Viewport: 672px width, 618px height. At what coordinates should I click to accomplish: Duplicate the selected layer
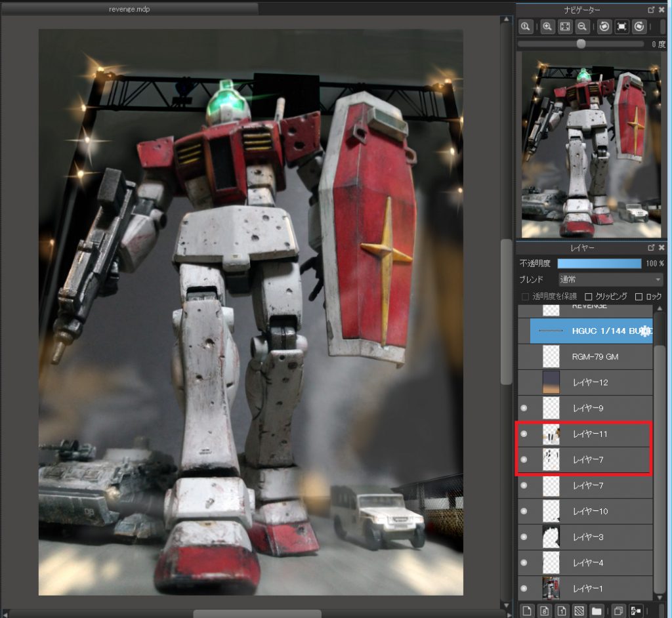point(618,611)
